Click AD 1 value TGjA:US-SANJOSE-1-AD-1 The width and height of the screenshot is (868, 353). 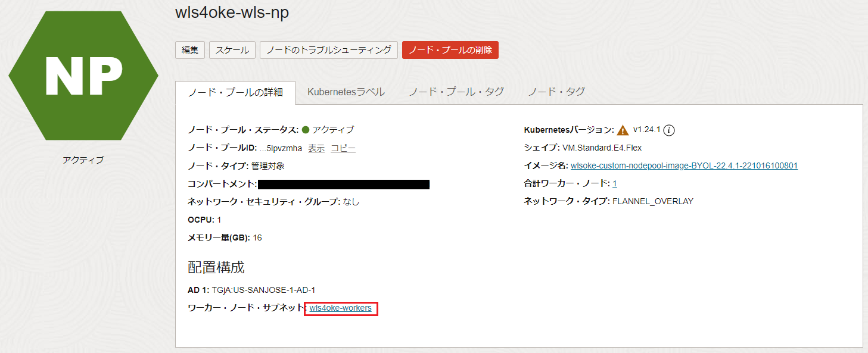point(263,290)
